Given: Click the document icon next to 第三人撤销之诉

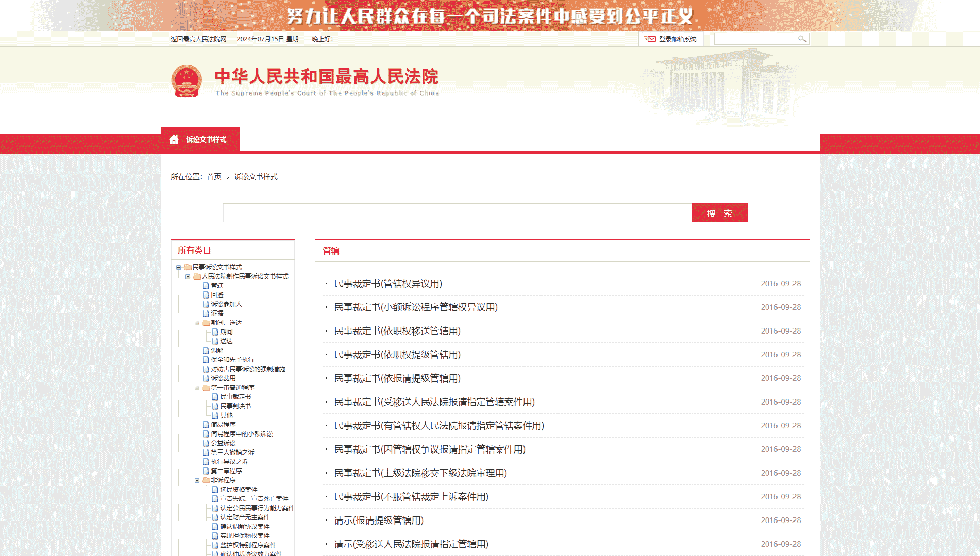Looking at the screenshot, I should pyautogui.click(x=206, y=453).
